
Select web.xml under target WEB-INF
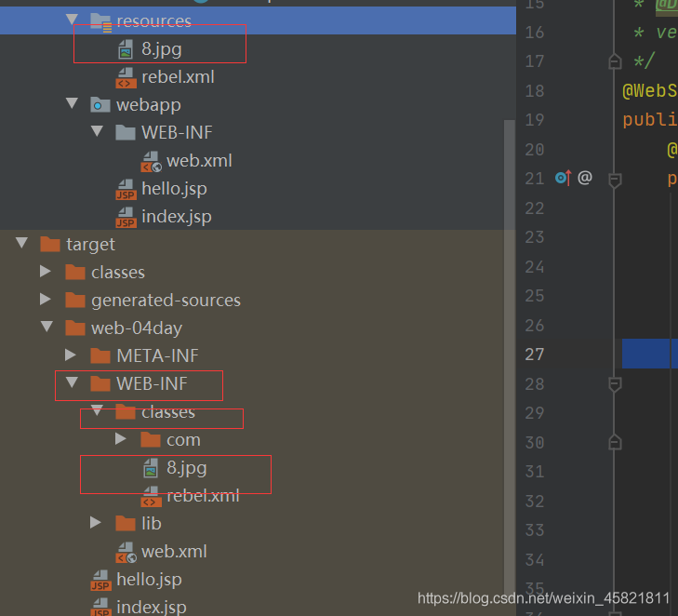pyautogui.click(x=174, y=551)
